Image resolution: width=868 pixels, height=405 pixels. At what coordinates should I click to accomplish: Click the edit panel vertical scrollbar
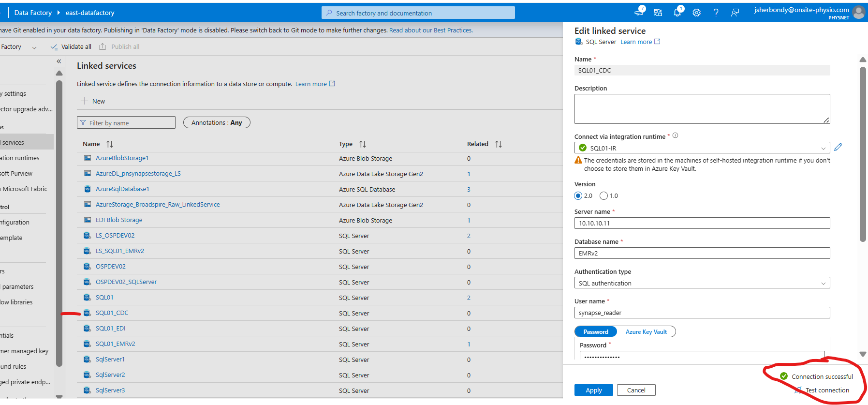863,154
